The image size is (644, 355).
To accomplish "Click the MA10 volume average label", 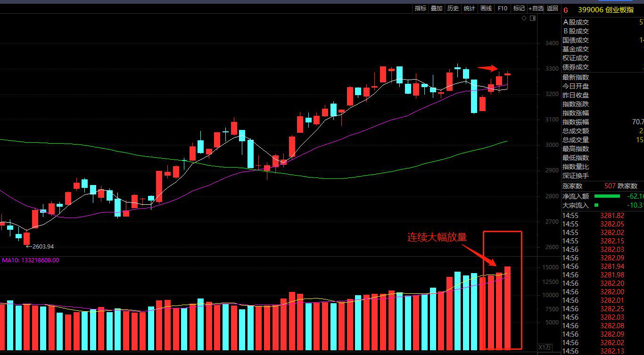I will click(x=31, y=260).
